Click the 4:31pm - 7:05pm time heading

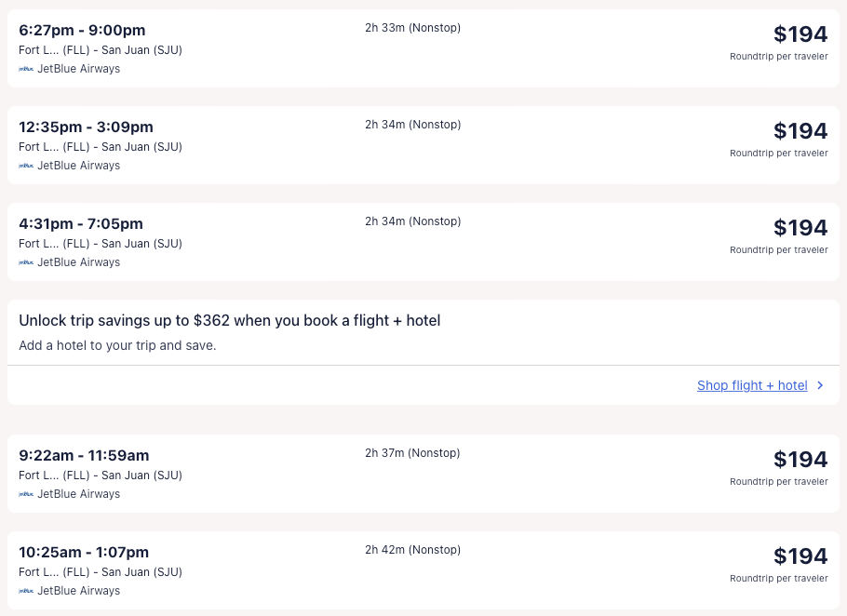[81, 224]
